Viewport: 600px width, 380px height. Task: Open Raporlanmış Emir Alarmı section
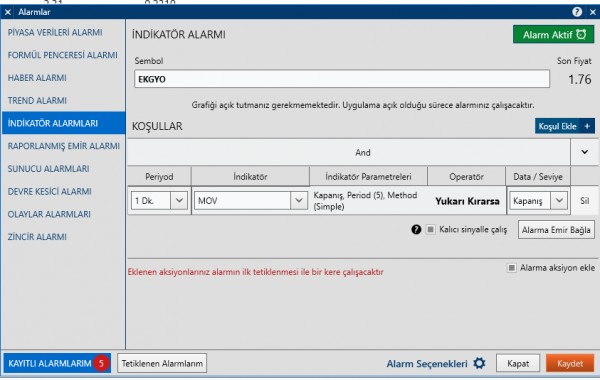coord(64,146)
